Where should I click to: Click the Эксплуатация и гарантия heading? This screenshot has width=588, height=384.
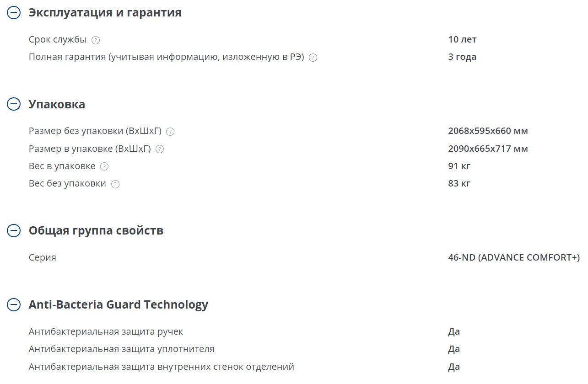point(105,12)
